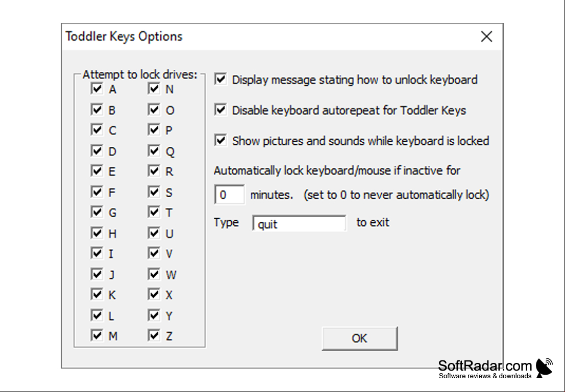Toggle drive I checkbox
The width and height of the screenshot is (565, 392).
point(97,253)
